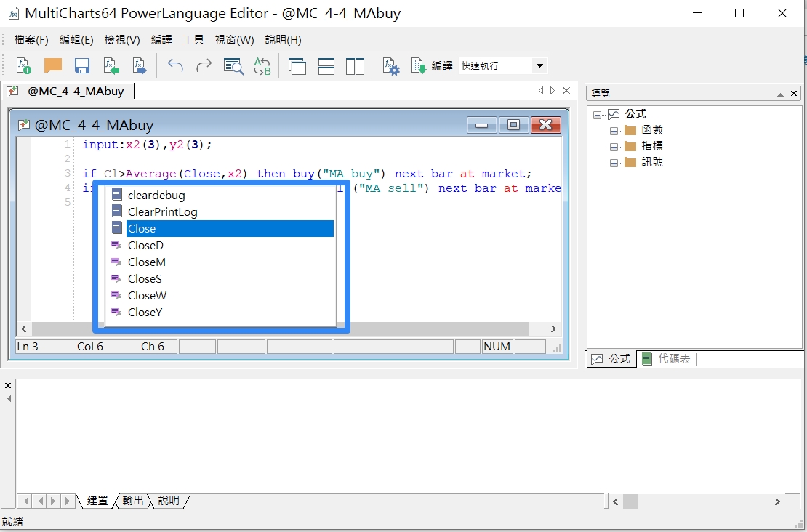Open the 編輯(E) menu
This screenshot has width=807, height=532.
pos(76,40)
